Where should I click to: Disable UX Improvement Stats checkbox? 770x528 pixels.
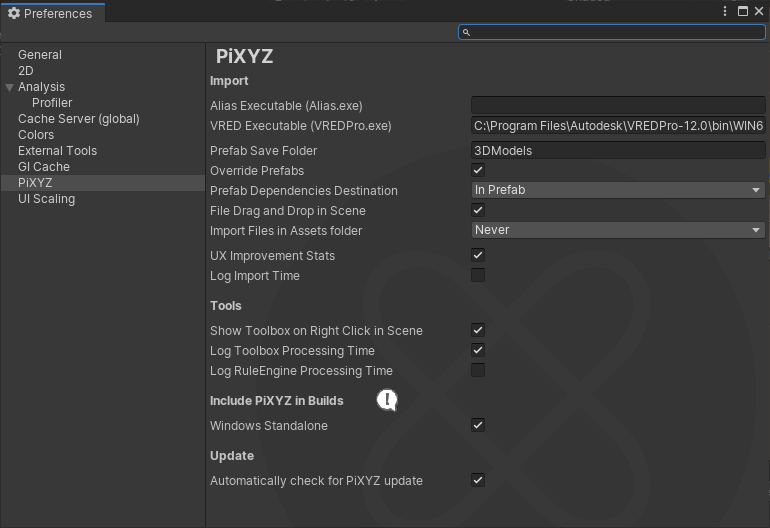478,255
